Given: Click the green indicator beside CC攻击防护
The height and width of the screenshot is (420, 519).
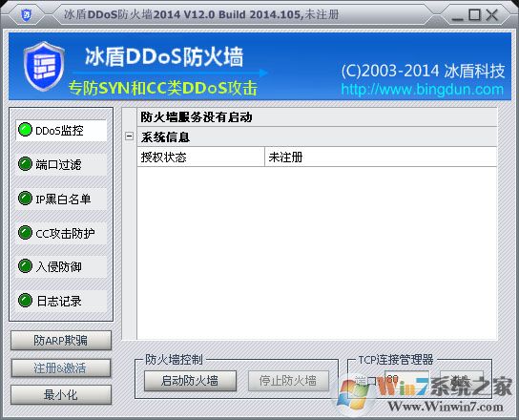Looking at the screenshot, I should click(25, 233).
